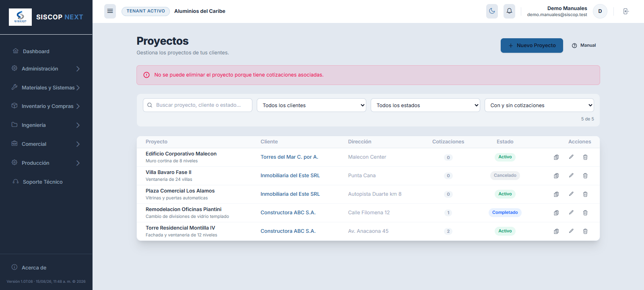Expand the Comercial sidebar section
Viewport: 644px width, 290px height.
(x=46, y=144)
